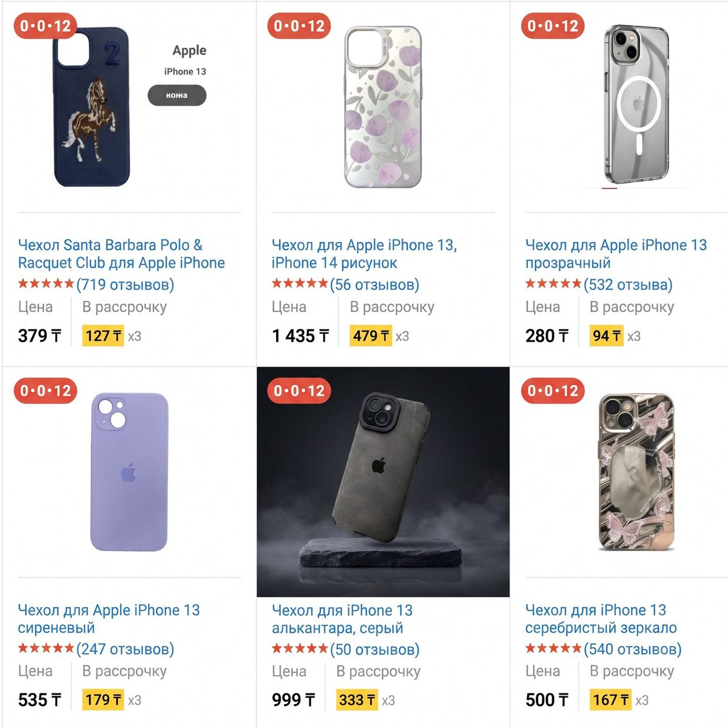This screenshot has height=728, width=728.
Task: Open Чехол Santa Barbara Polo & Racquet Club link
Action: [x=121, y=254]
